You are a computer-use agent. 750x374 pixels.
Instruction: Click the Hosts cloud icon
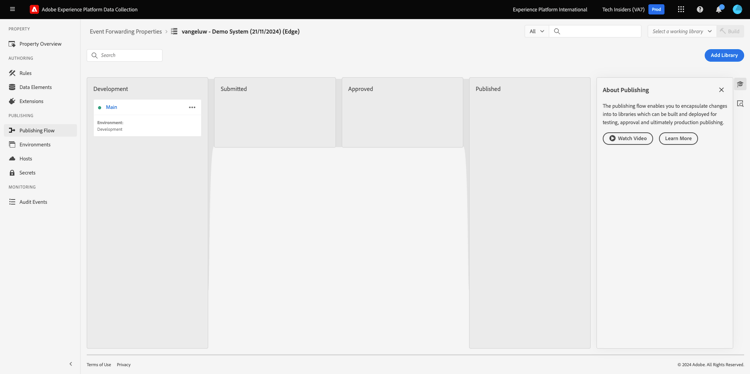pyautogui.click(x=12, y=158)
